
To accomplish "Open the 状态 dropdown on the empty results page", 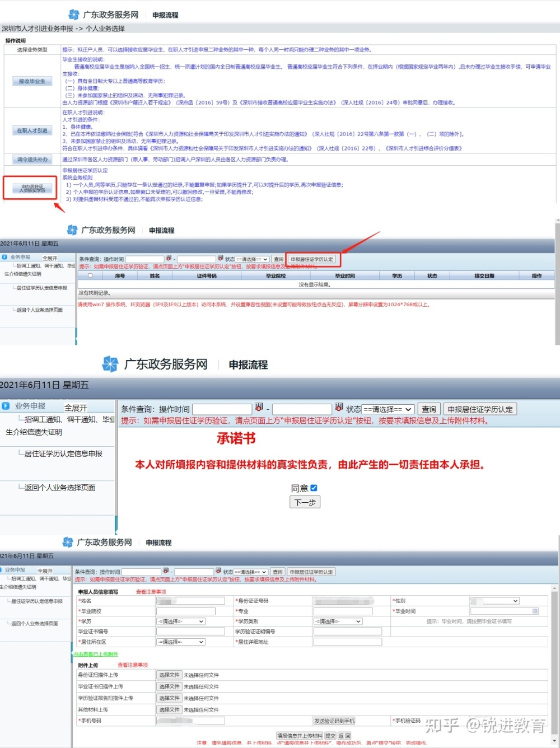I will 253,259.
